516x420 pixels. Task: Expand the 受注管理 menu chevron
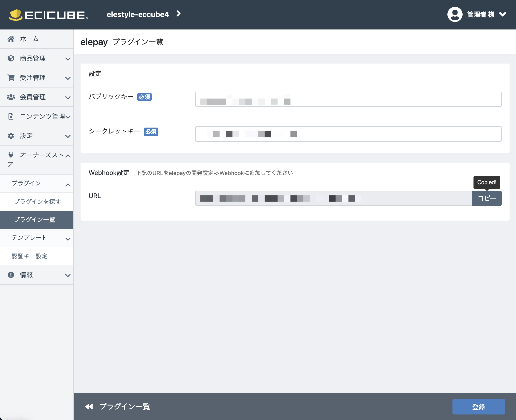coord(68,78)
